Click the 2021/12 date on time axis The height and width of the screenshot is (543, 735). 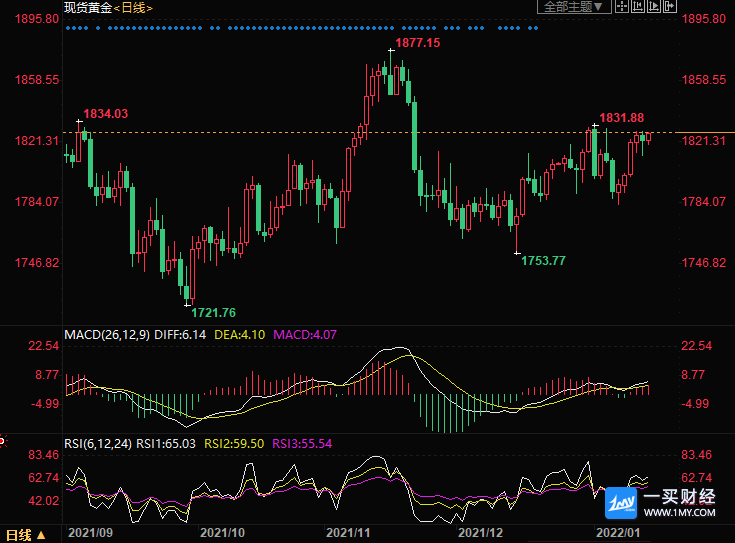pyautogui.click(x=480, y=533)
